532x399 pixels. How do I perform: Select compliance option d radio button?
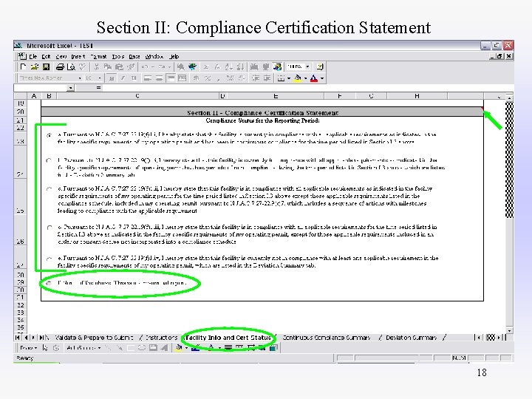(50, 228)
